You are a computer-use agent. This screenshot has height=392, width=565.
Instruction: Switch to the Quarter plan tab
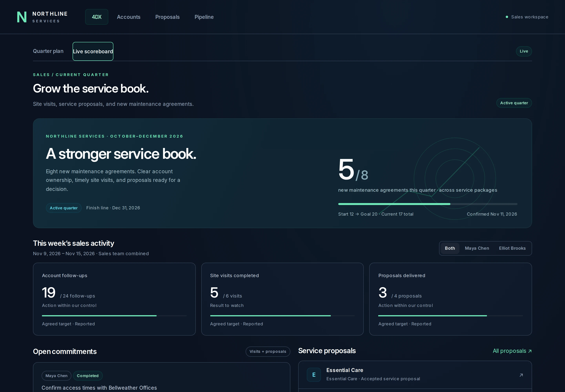click(48, 51)
